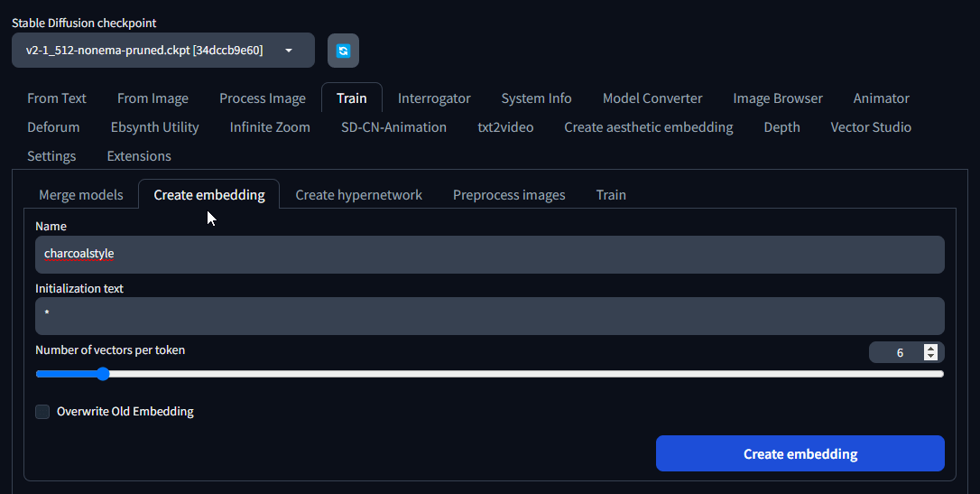This screenshot has height=494, width=980.
Task: Switch to the Merge models sub-tab
Action: 81,195
